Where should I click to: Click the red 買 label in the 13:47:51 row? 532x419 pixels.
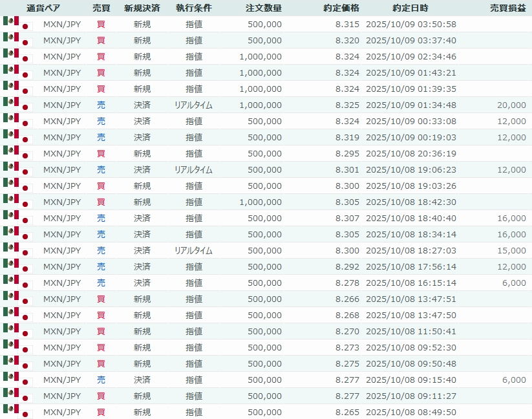pyautogui.click(x=101, y=299)
